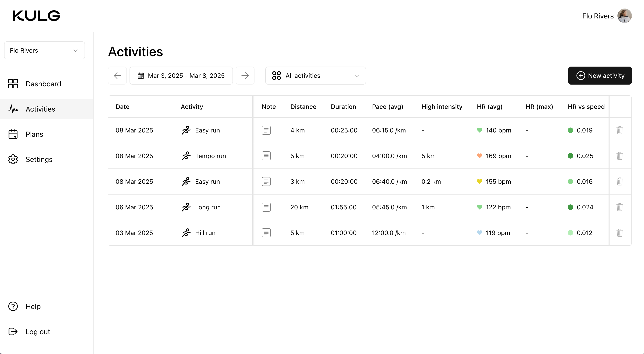
Task: Open the Plans page
Action: (x=47, y=134)
